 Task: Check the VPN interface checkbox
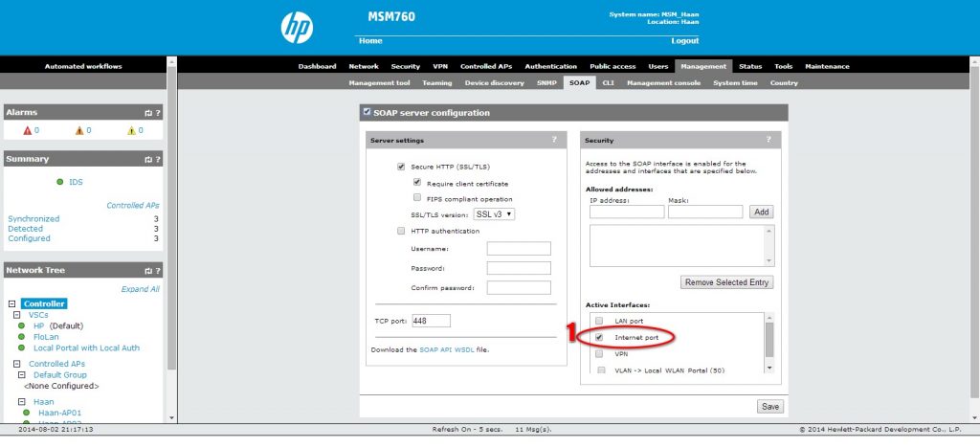point(599,353)
